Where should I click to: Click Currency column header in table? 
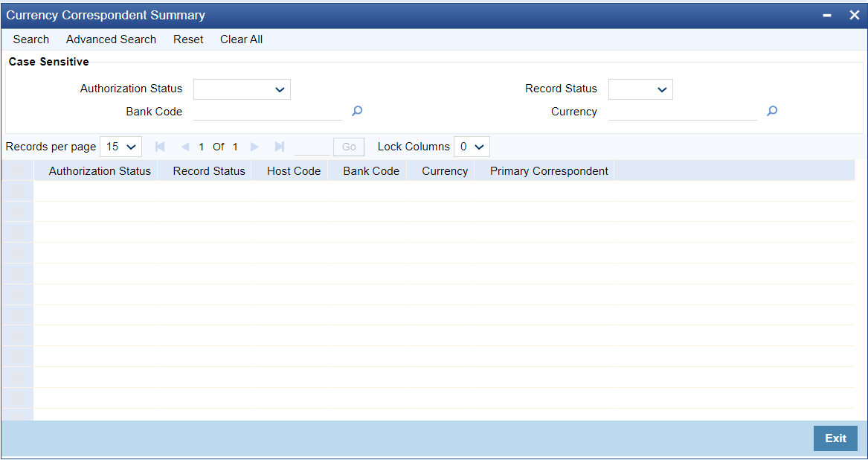[445, 171]
